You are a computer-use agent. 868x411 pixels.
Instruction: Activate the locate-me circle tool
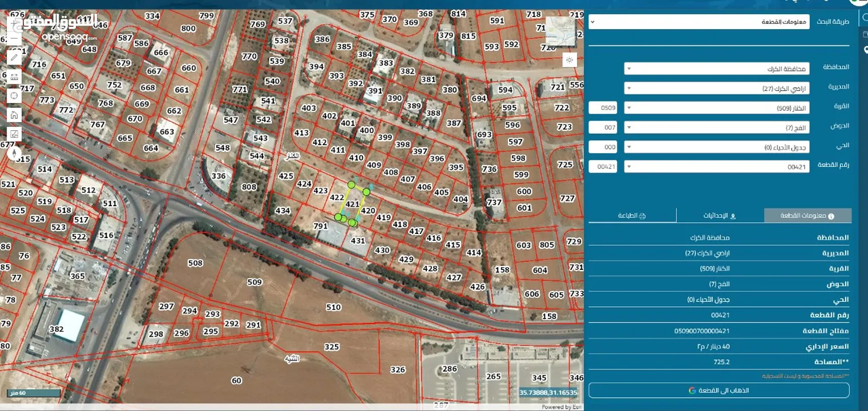coord(14,95)
